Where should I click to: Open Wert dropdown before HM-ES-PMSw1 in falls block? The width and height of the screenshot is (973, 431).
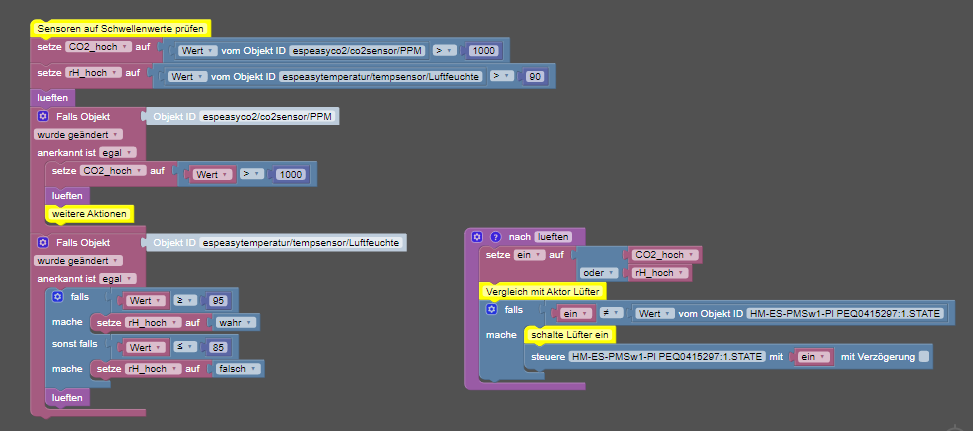tap(655, 314)
